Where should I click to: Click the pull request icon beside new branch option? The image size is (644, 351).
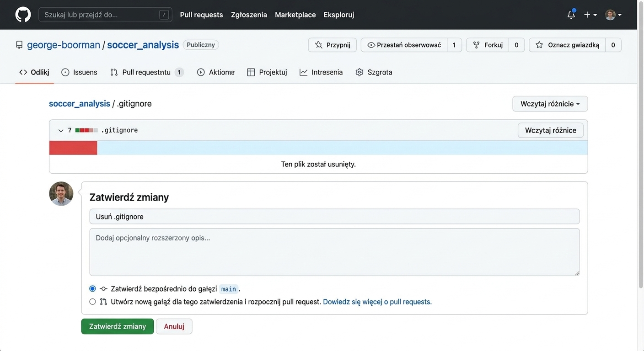coord(103,302)
